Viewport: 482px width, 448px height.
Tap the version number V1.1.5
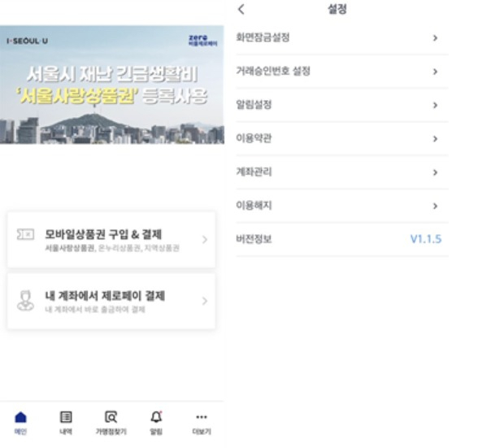click(426, 239)
